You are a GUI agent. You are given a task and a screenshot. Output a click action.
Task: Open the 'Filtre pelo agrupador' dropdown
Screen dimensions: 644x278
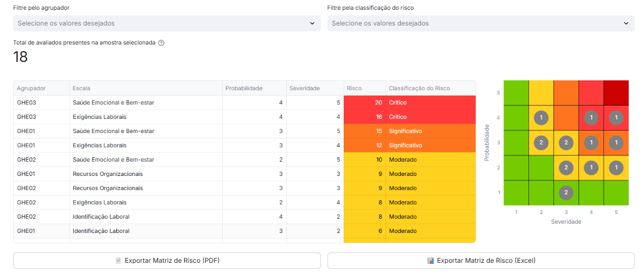coord(166,23)
